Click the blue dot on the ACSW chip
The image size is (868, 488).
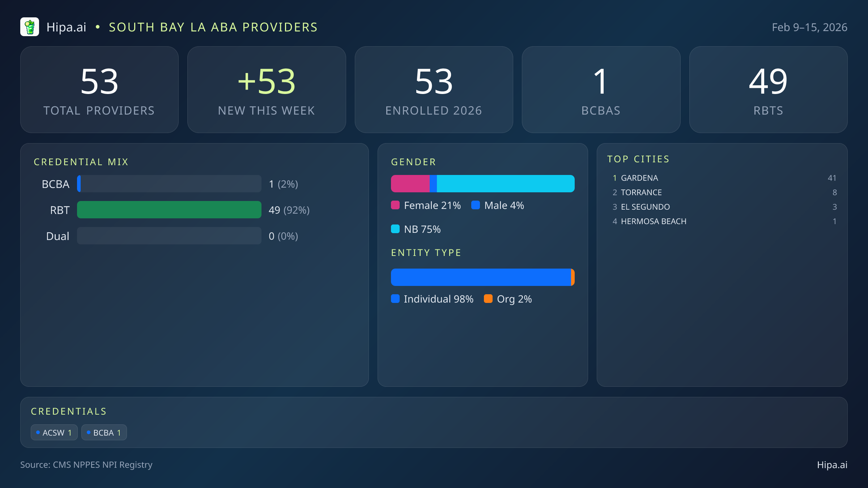tap(38, 432)
